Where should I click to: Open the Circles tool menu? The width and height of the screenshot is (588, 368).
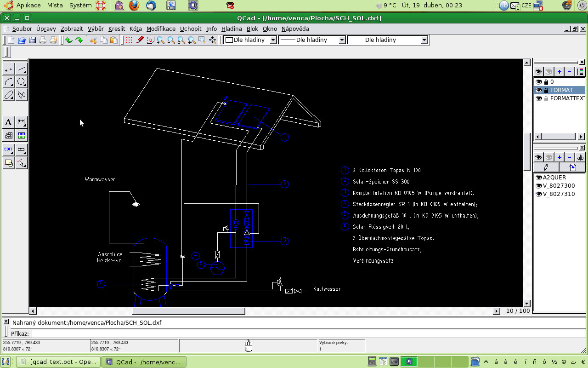22,82
